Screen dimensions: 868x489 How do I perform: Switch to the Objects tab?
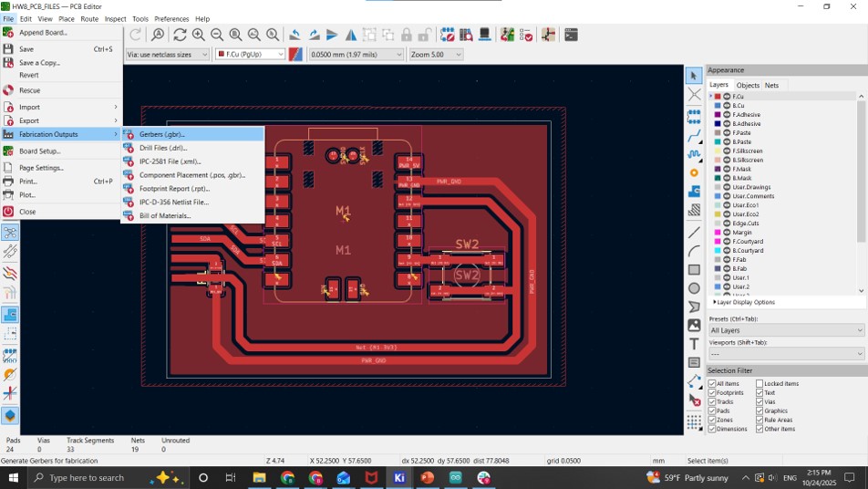click(748, 85)
